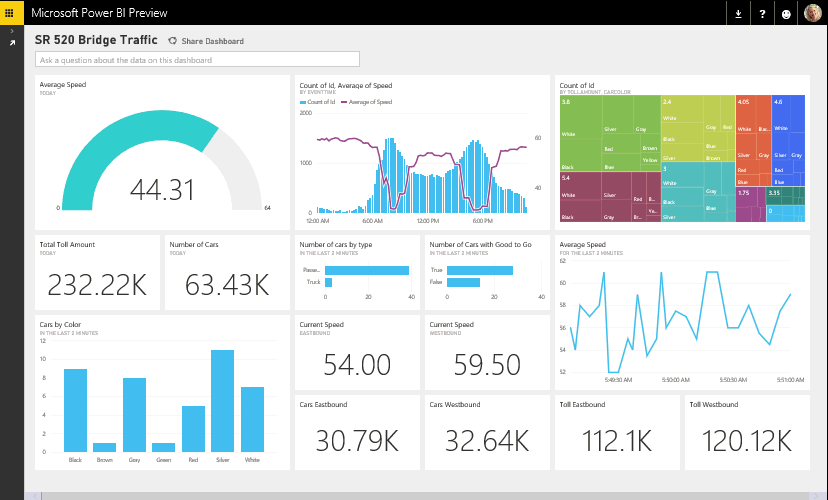Click the download icon in top bar
The width and height of the screenshot is (828, 500).
738,13
